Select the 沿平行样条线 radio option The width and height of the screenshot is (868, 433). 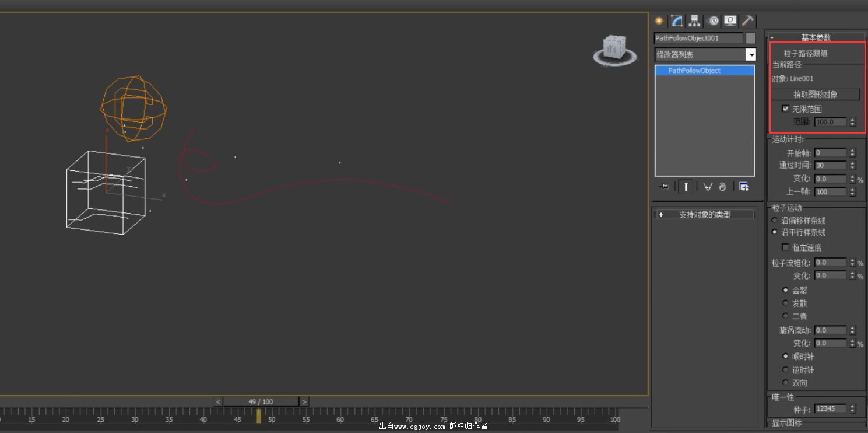[x=775, y=232]
